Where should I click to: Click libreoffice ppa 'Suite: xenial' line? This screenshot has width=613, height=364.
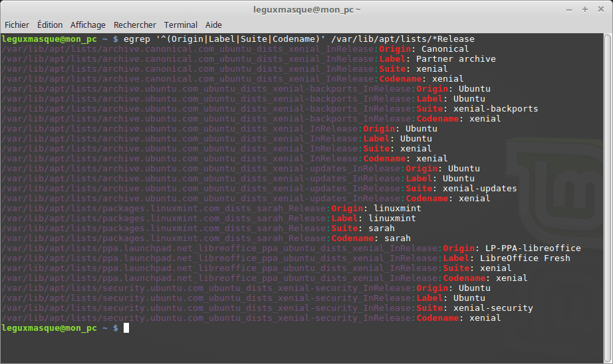point(257,268)
